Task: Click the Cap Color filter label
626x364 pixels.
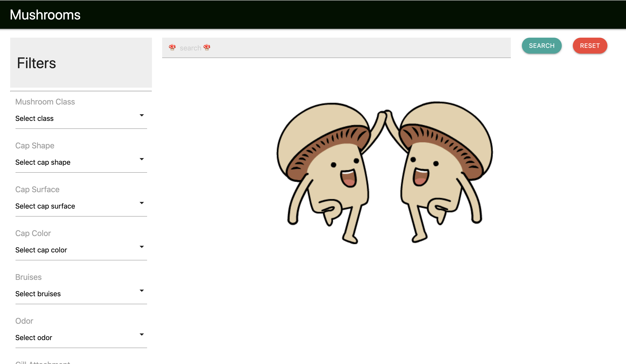Action: point(33,233)
